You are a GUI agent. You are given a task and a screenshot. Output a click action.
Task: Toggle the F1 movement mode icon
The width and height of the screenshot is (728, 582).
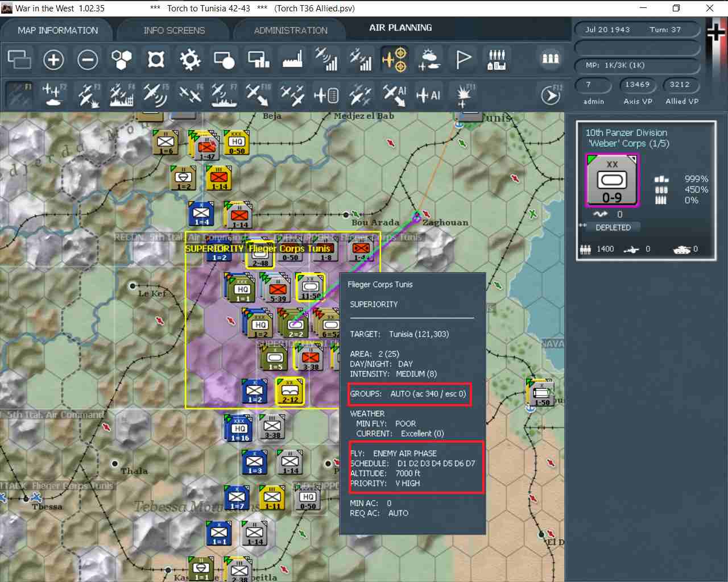[x=19, y=95]
